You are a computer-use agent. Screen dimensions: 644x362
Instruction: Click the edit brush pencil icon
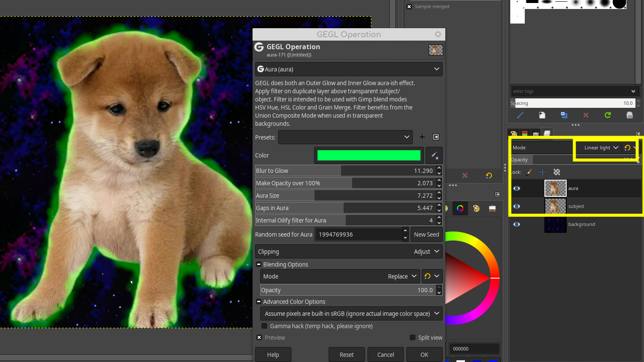520,115
